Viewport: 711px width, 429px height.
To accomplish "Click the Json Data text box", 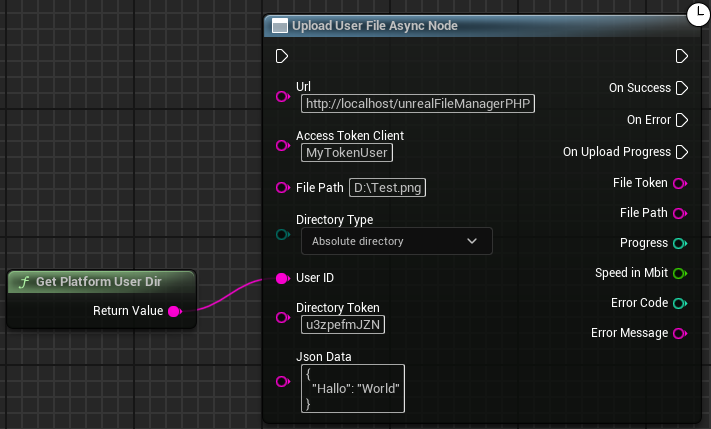I will coord(353,389).
